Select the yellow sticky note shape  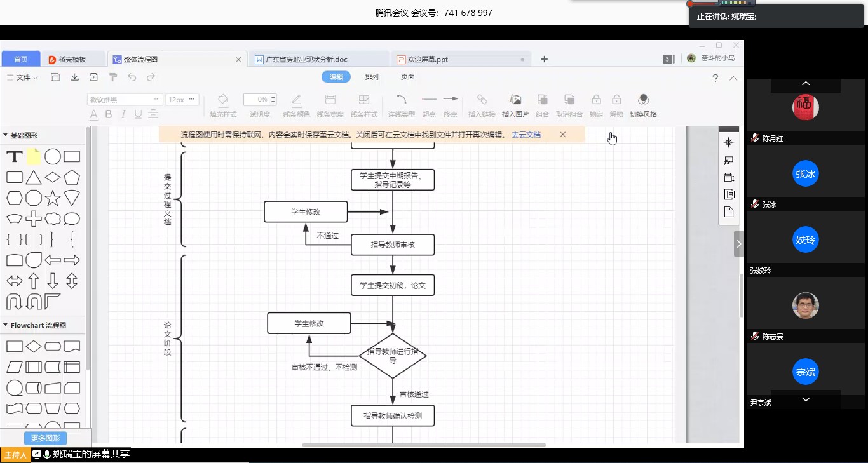(34, 157)
